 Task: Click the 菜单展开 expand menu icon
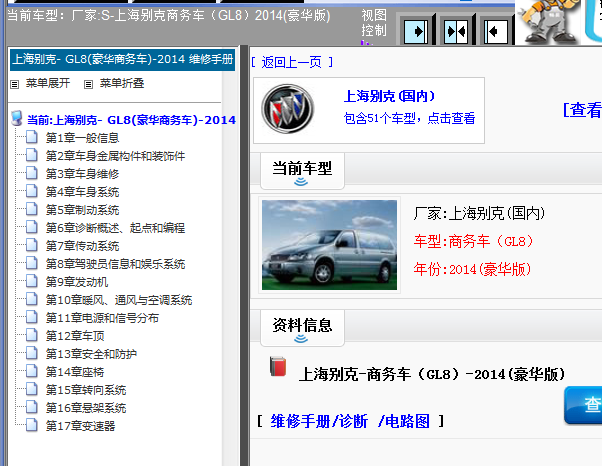tap(15, 84)
